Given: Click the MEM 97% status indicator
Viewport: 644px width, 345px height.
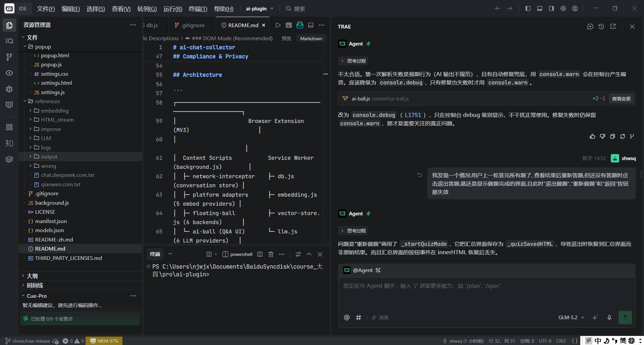Looking at the screenshot, I should click(104, 341).
